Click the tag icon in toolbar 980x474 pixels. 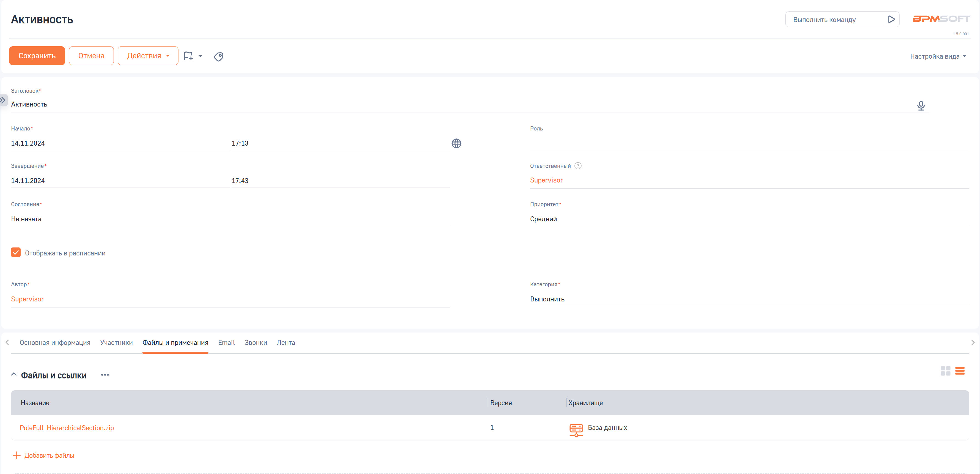point(218,57)
